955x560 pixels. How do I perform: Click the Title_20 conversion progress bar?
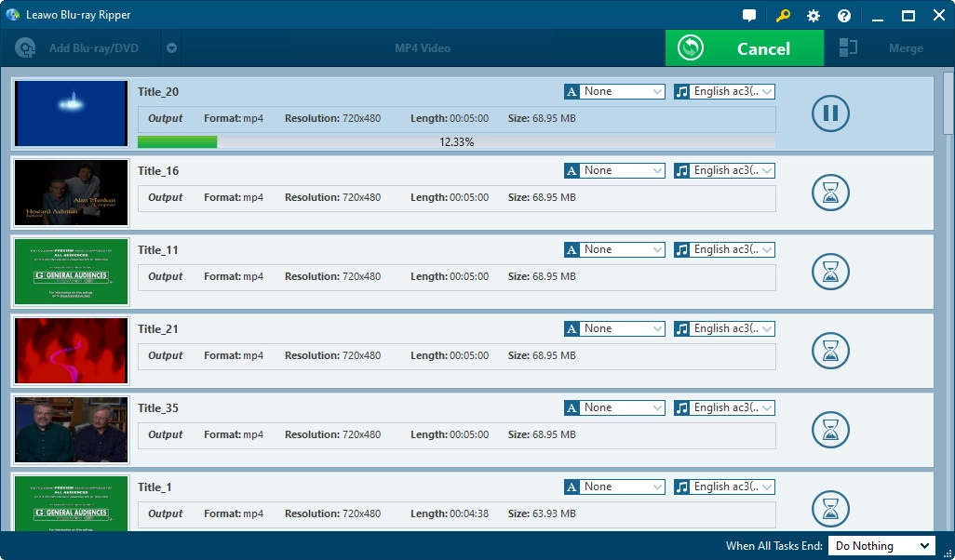point(456,142)
